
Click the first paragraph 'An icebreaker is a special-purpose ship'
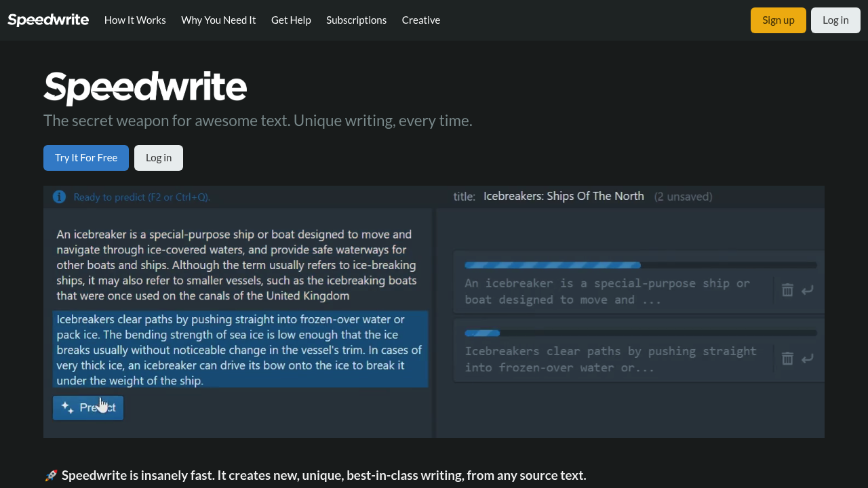(236, 265)
